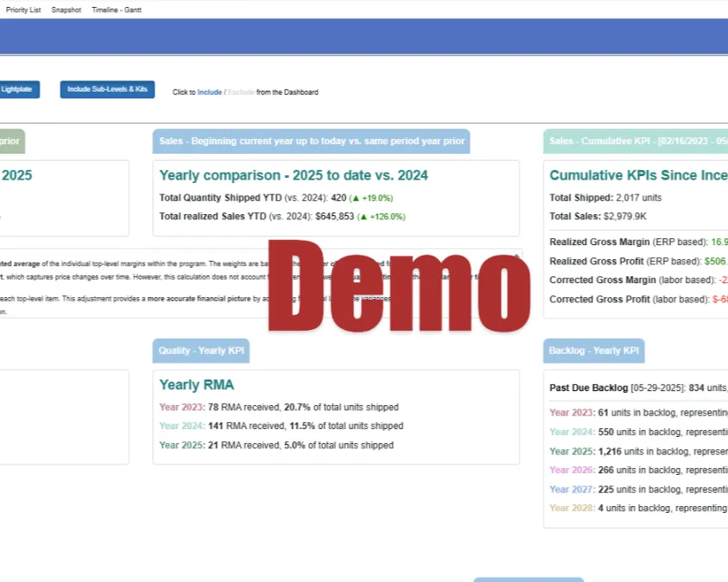Click the Yearly comparison 2025 vs. 2024 heading
The width and height of the screenshot is (728, 582).
tap(294, 175)
